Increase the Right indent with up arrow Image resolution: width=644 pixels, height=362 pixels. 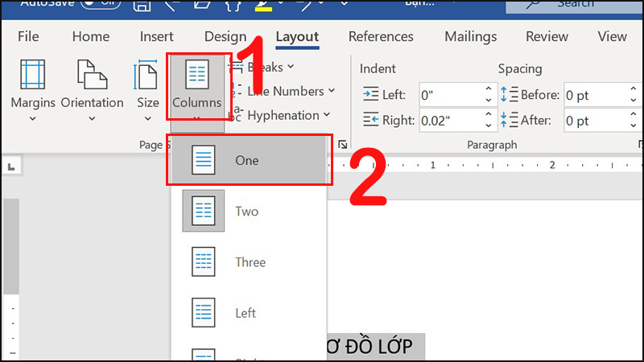pyautogui.click(x=488, y=116)
